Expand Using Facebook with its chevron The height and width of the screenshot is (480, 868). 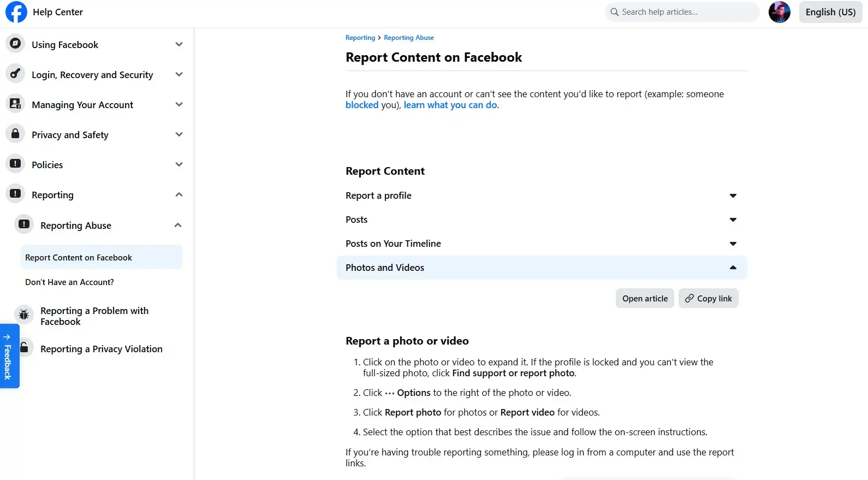tap(179, 44)
